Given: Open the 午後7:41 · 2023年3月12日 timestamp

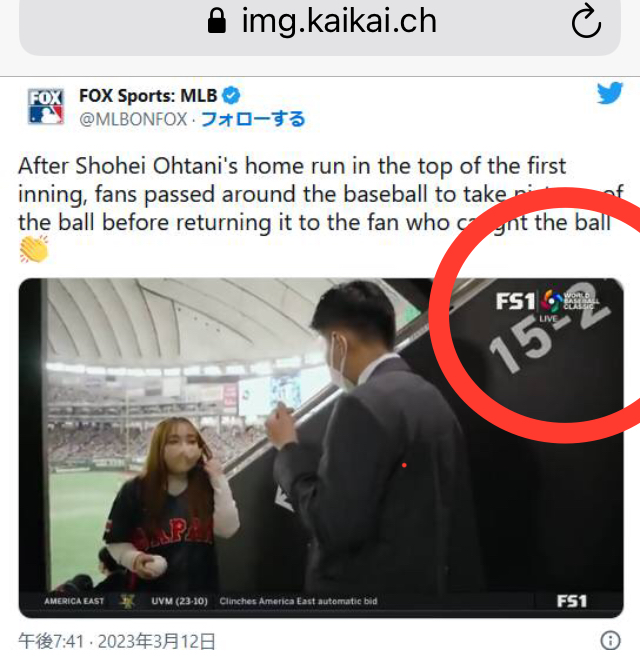Looking at the screenshot, I should pyautogui.click(x=117, y=641).
